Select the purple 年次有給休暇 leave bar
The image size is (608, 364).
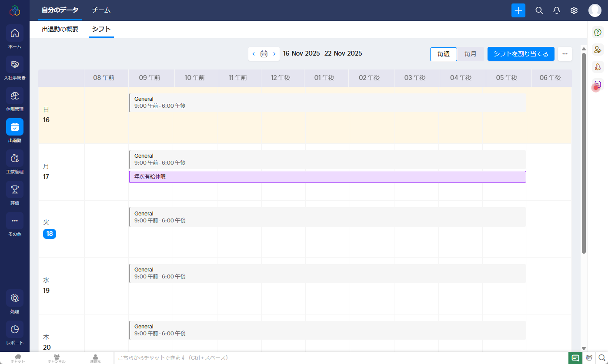[327, 177]
